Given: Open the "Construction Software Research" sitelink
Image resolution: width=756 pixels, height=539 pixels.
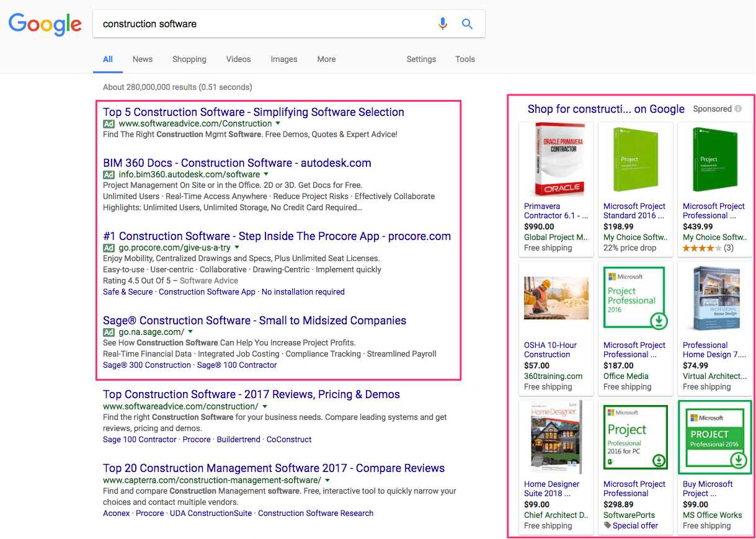Looking at the screenshot, I should click(x=316, y=514).
